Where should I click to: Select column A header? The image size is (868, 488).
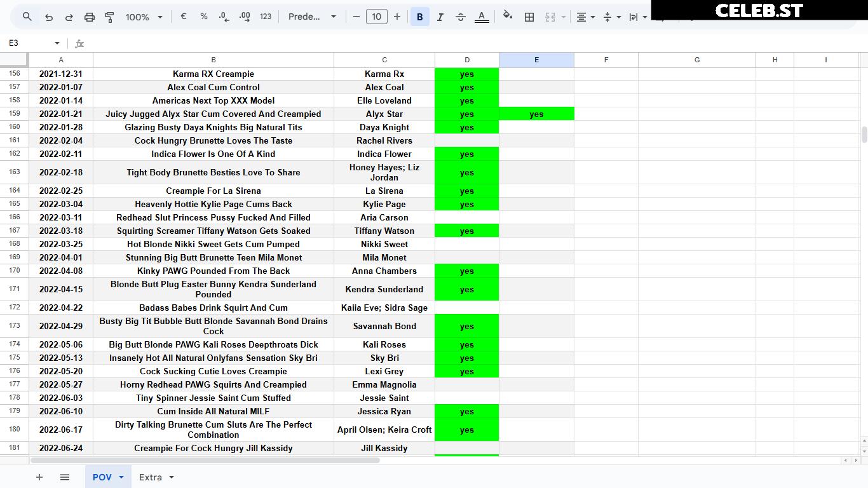(61, 60)
